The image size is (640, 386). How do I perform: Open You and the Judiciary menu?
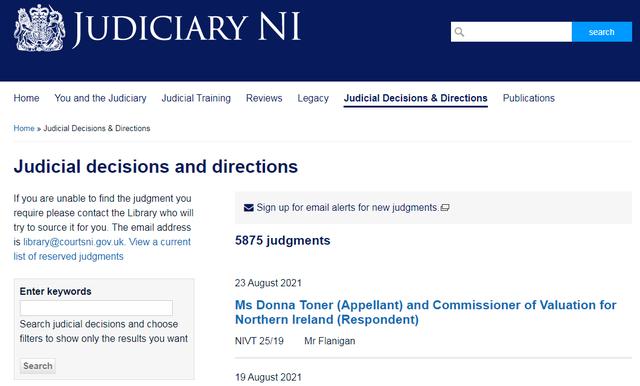[x=100, y=98]
